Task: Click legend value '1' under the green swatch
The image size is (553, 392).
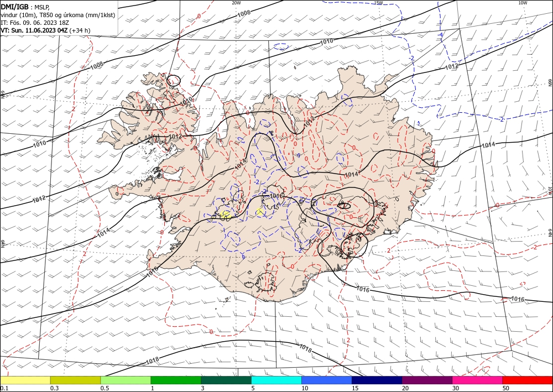Action: pos(153,388)
